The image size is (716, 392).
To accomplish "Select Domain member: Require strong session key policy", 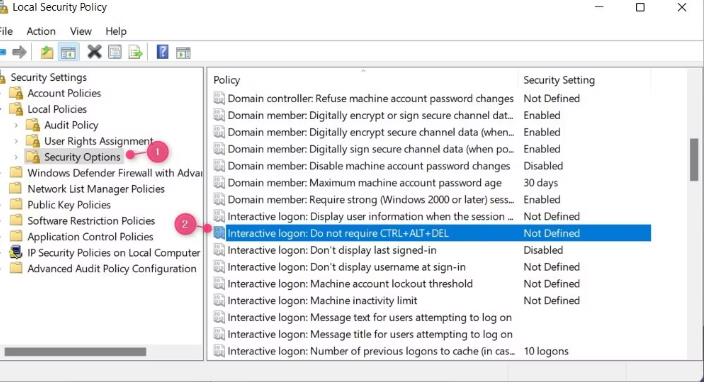I will pos(370,200).
